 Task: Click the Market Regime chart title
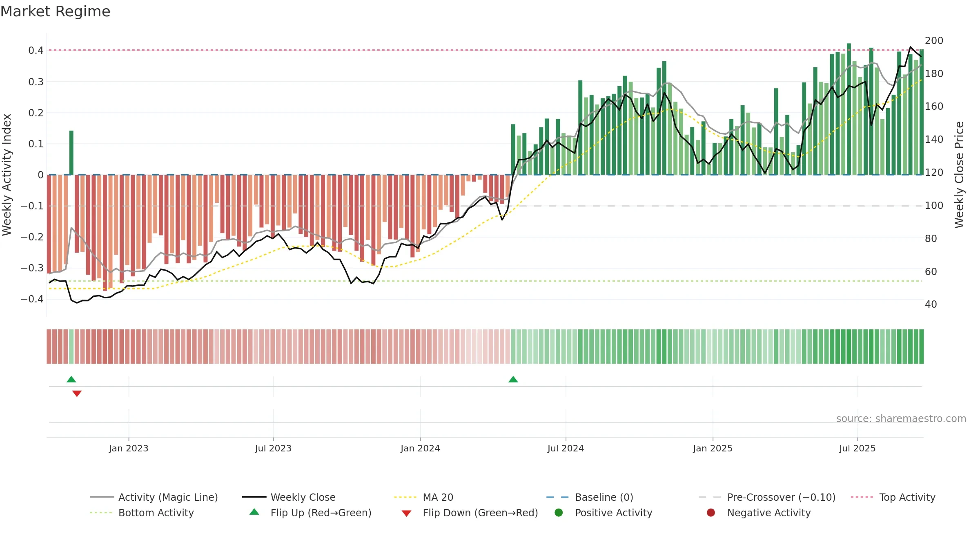(55, 11)
